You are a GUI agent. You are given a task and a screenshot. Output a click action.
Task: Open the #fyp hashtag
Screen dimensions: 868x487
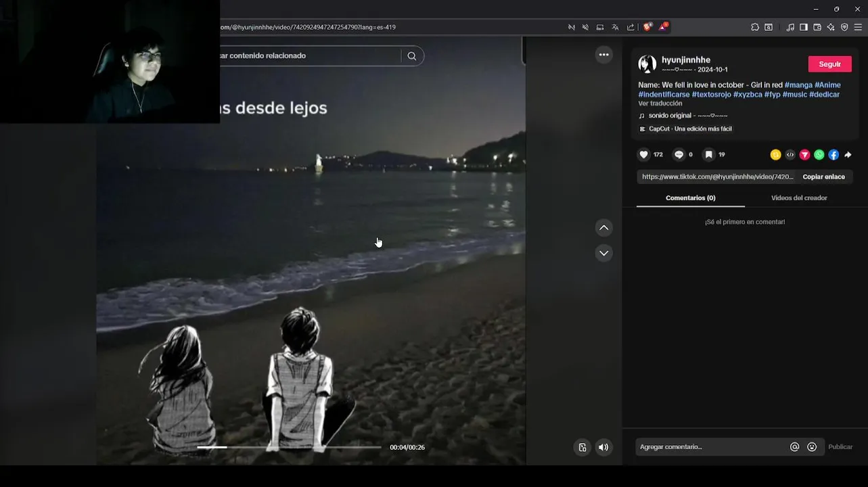772,94
